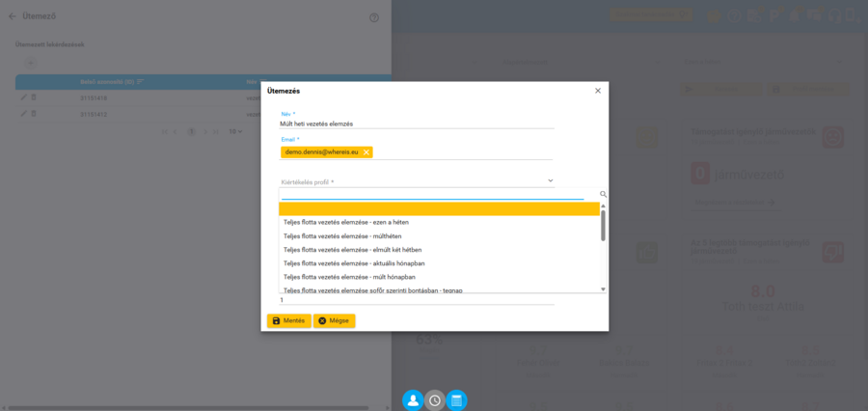The width and height of the screenshot is (868, 411).
Task: Click the back arrow next to Ütemező
Action: 13,16
